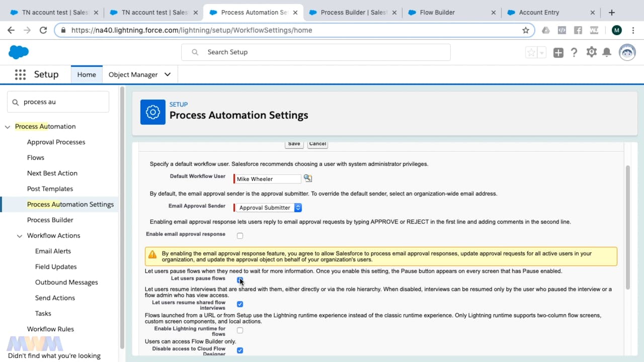Click the user avatar profile icon

[627, 52]
